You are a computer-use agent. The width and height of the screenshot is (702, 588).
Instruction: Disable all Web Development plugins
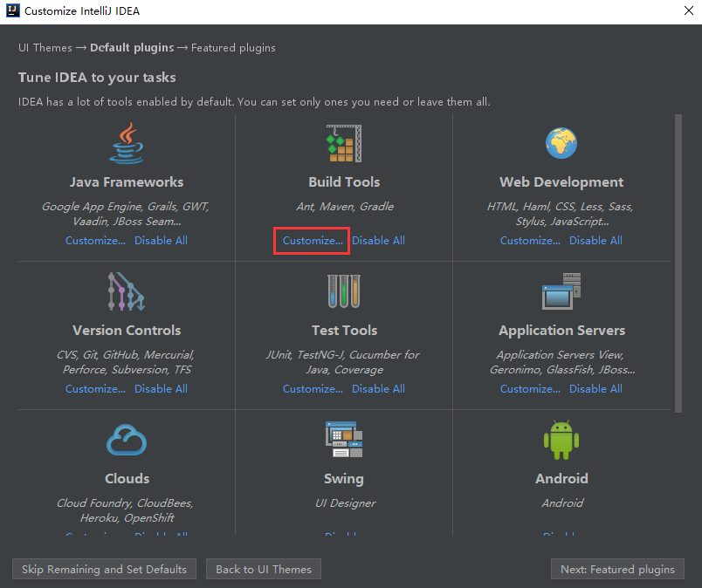(595, 240)
